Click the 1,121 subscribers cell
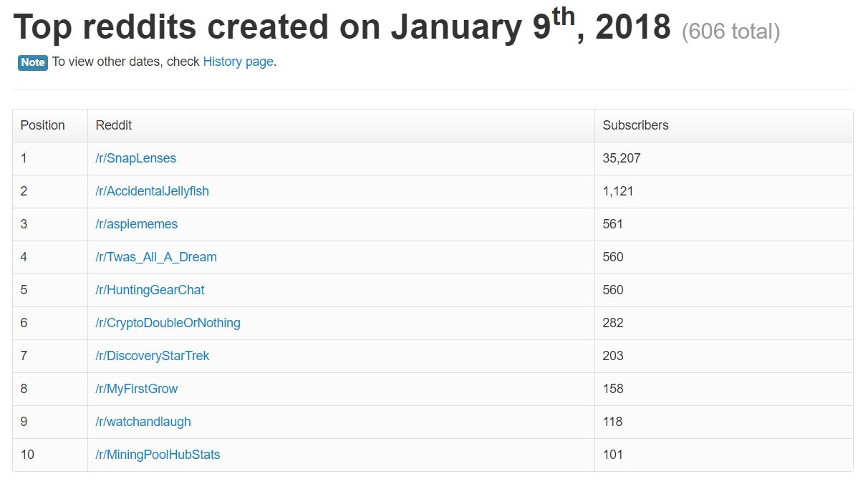This screenshot has height=484, width=868. [724, 191]
